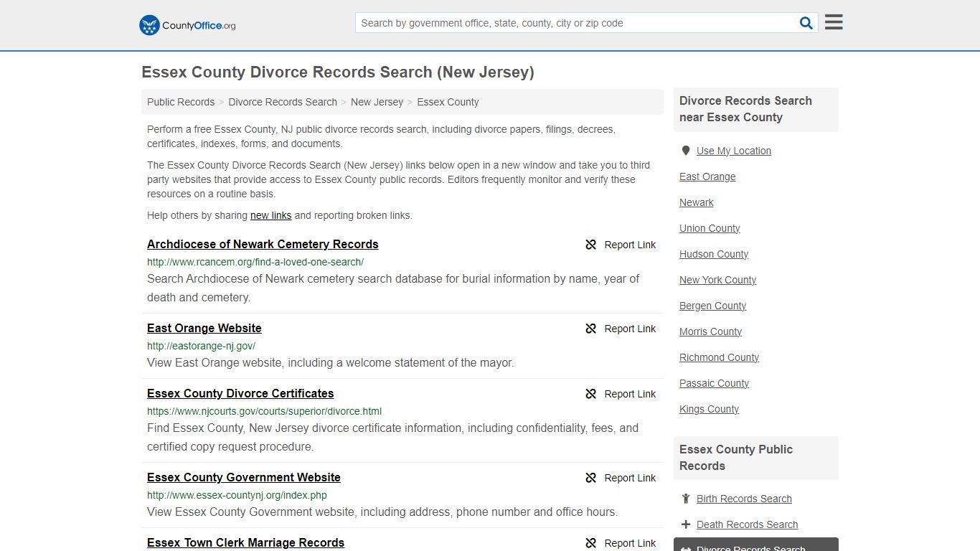This screenshot has height=551, width=980.
Task: Select Kings County in sidebar
Action: tap(709, 409)
